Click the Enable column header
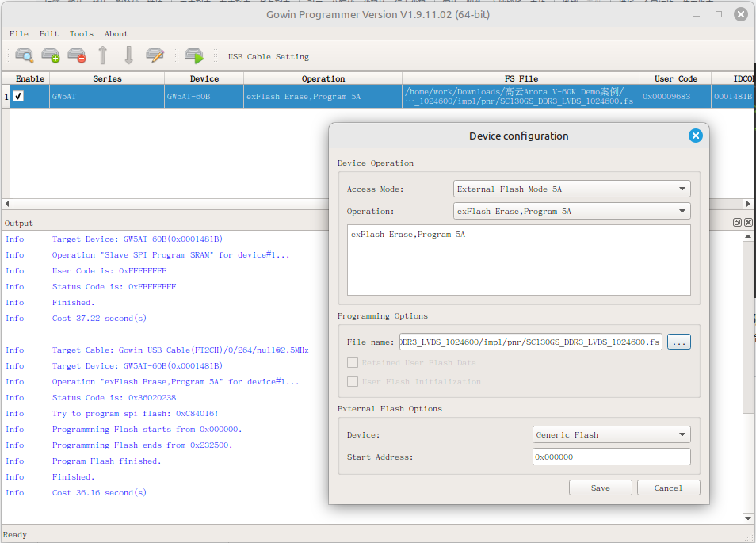This screenshot has height=543, width=756. (x=30, y=78)
